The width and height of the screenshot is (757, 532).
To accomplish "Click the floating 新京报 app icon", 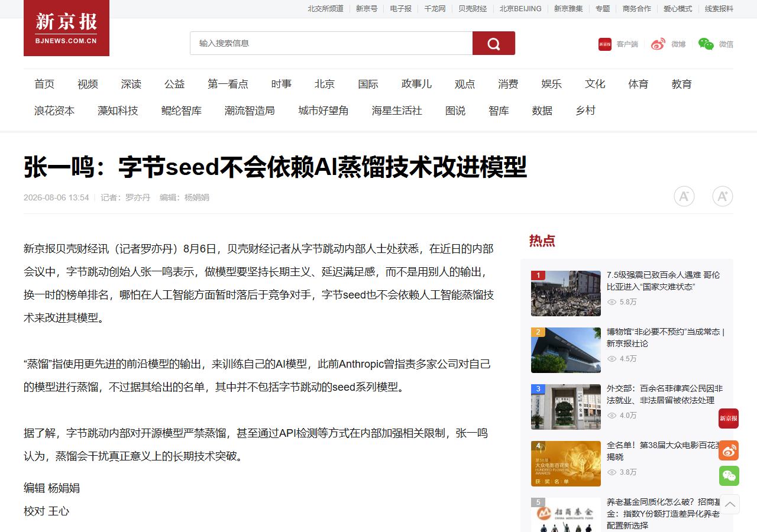I will pyautogui.click(x=729, y=419).
